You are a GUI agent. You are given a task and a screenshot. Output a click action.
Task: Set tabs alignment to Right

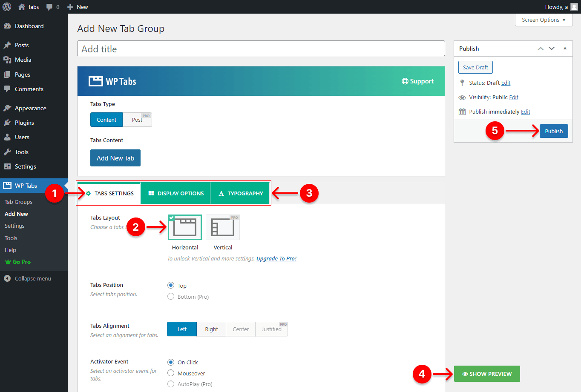[x=211, y=329]
